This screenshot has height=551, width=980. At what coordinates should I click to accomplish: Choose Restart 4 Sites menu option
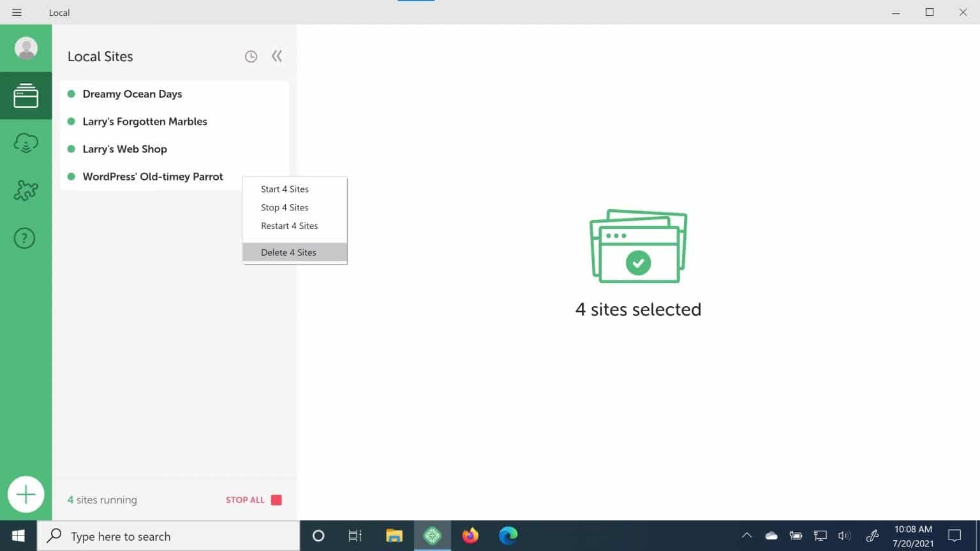point(289,226)
